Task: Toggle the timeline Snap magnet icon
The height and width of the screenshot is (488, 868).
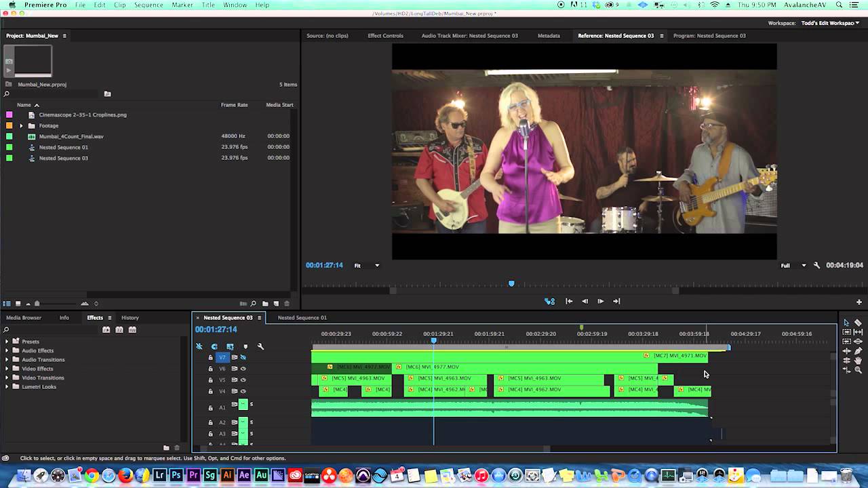Action: [214, 346]
